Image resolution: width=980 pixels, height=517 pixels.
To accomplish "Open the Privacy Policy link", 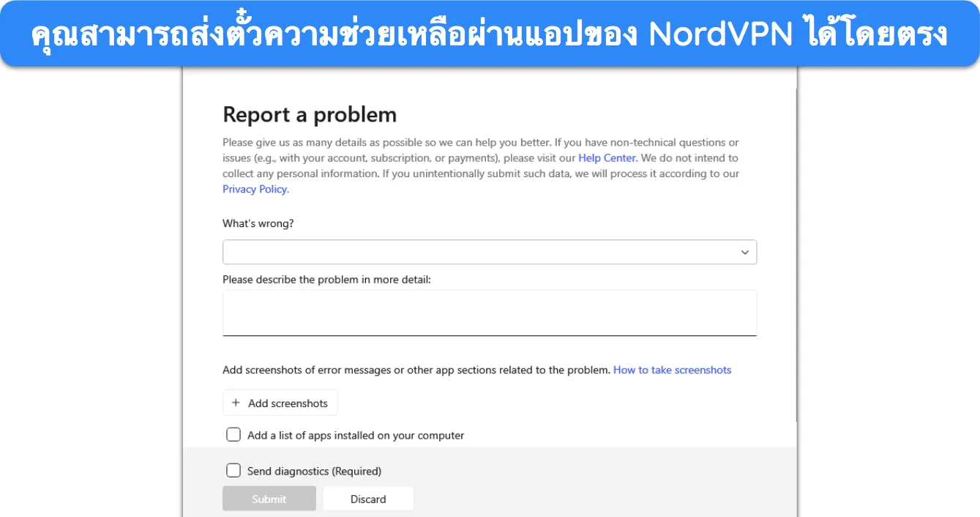I will click(255, 189).
